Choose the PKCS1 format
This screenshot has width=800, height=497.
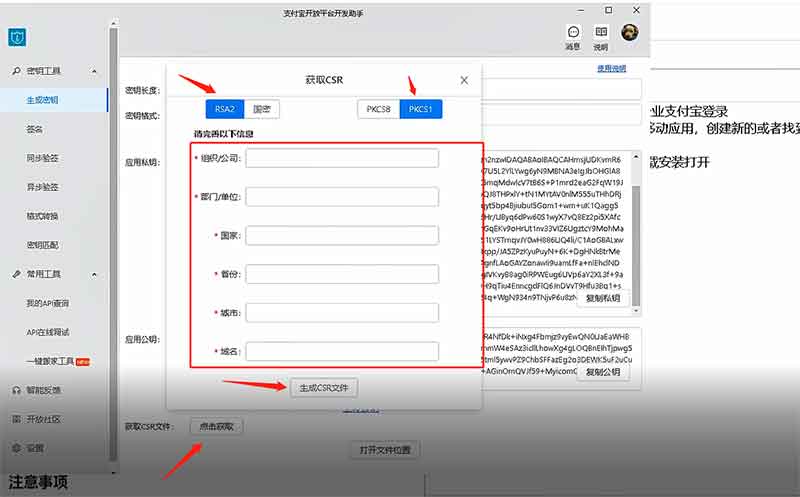(x=420, y=109)
